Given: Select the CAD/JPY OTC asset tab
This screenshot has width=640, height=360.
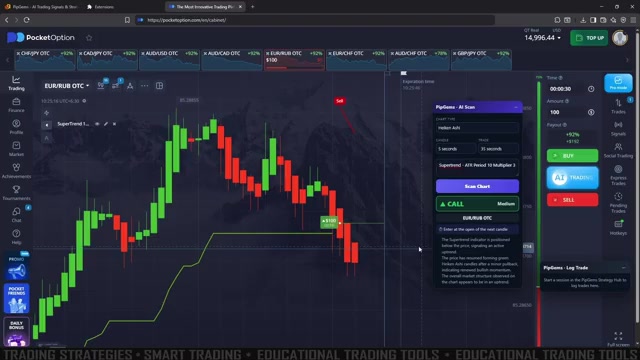Looking at the screenshot, I should (x=107, y=60).
